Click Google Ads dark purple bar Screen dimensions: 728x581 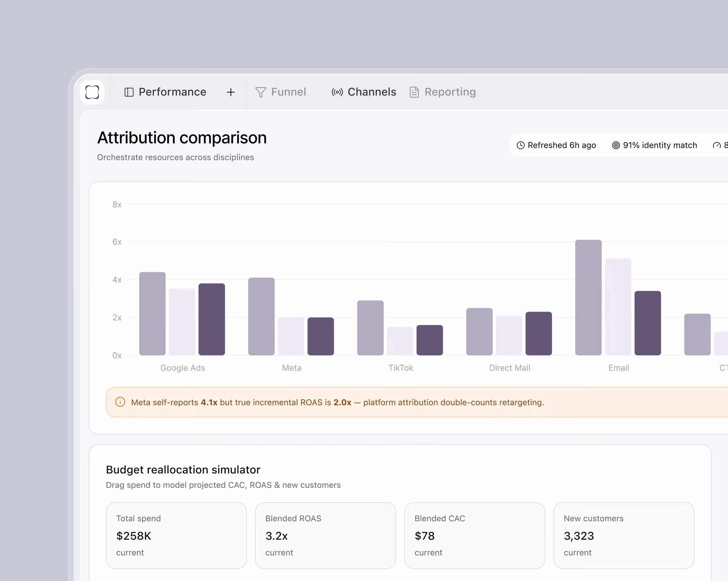click(212, 319)
